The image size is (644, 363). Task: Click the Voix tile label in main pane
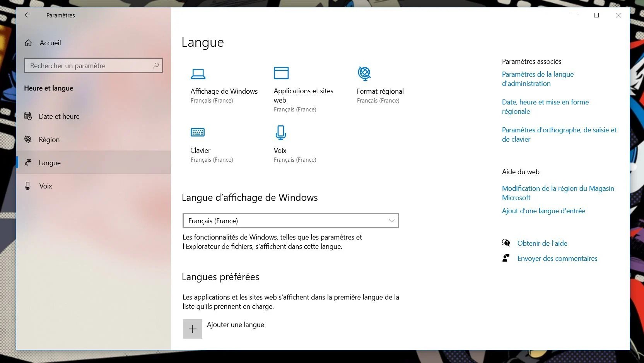pyautogui.click(x=280, y=151)
